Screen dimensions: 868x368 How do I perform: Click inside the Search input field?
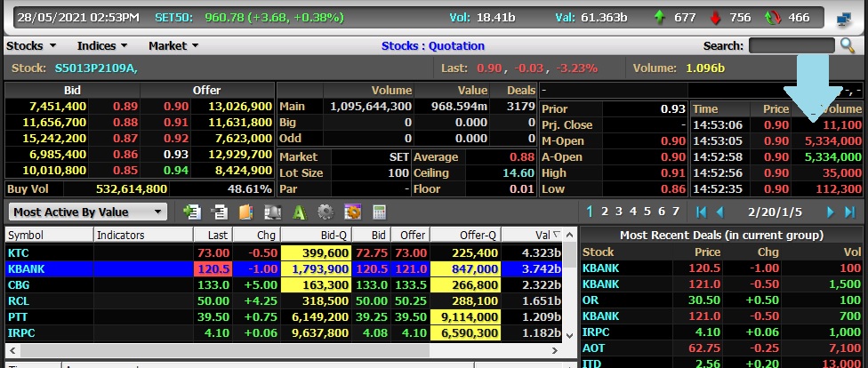click(x=792, y=45)
